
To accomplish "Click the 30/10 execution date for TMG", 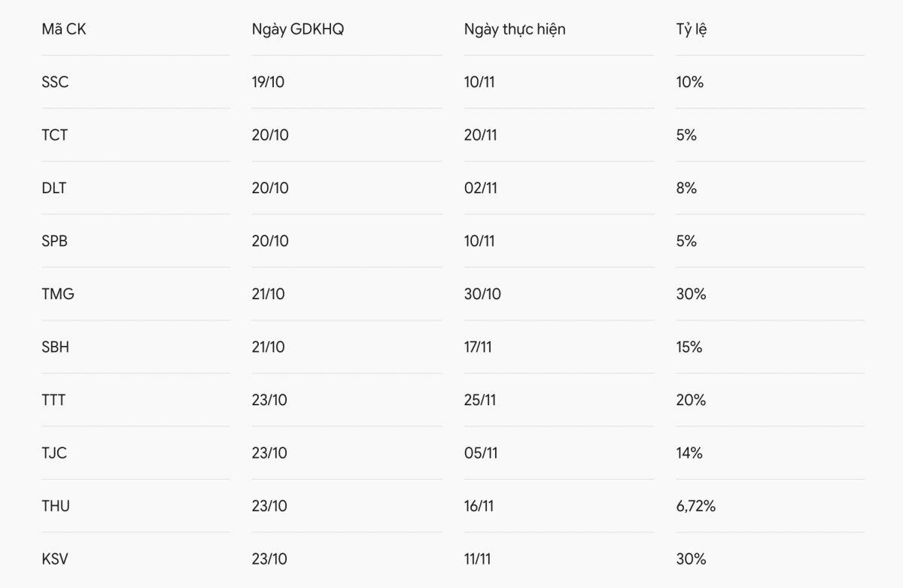I will [482, 294].
